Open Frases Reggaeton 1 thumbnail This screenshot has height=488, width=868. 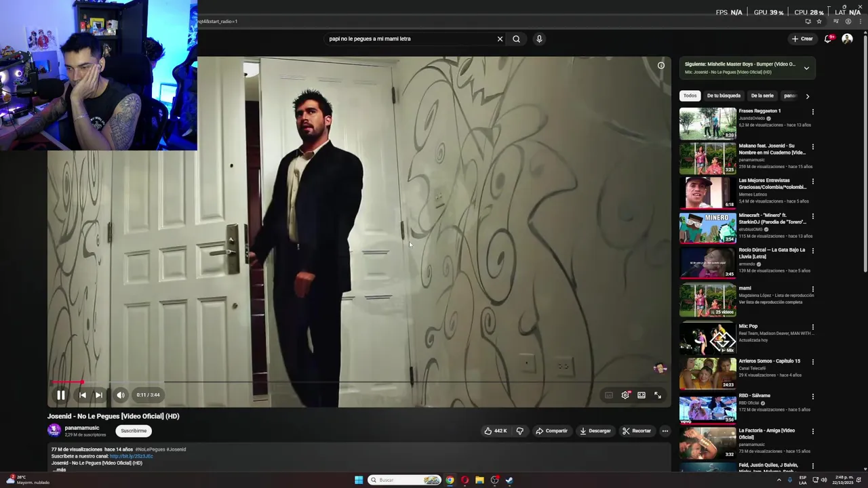pos(707,123)
